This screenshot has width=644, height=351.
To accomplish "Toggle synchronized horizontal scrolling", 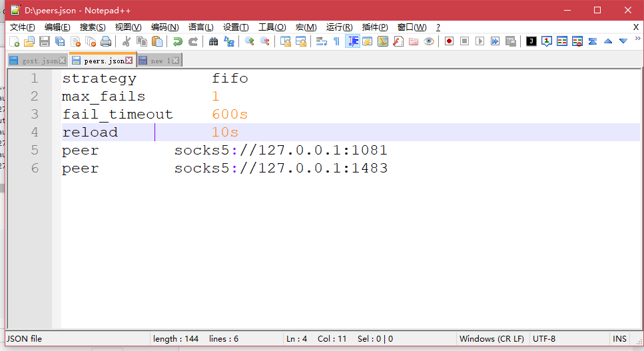I will (x=301, y=41).
